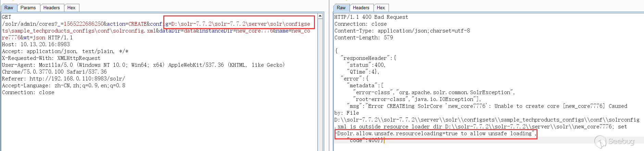The height and width of the screenshot is (151, 644).
Task: Click the "status":400 JSON line
Action: 366,65
